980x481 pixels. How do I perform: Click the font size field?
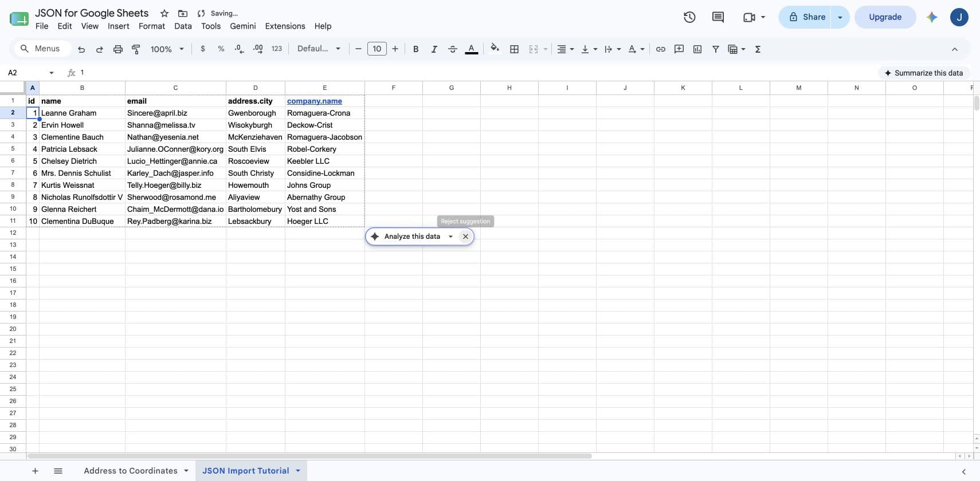click(x=377, y=49)
